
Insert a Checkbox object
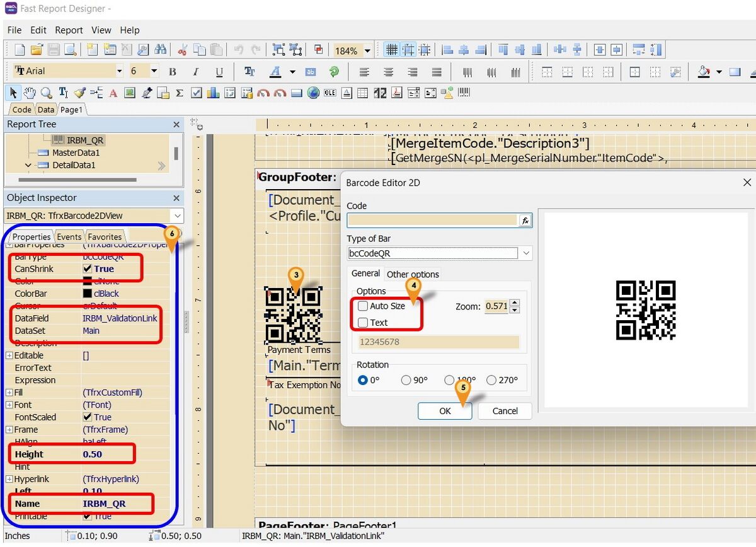point(196,93)
